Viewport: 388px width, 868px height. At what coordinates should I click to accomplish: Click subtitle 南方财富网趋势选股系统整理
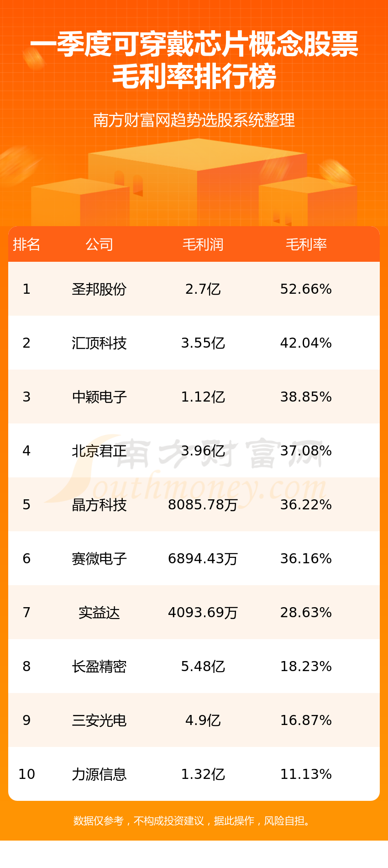pos(194,120)
